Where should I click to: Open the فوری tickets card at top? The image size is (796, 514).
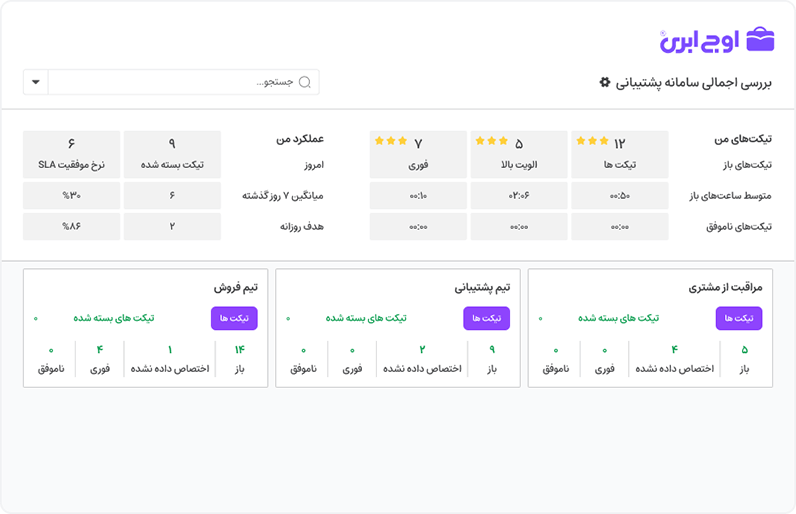click(x=418, y=154)
